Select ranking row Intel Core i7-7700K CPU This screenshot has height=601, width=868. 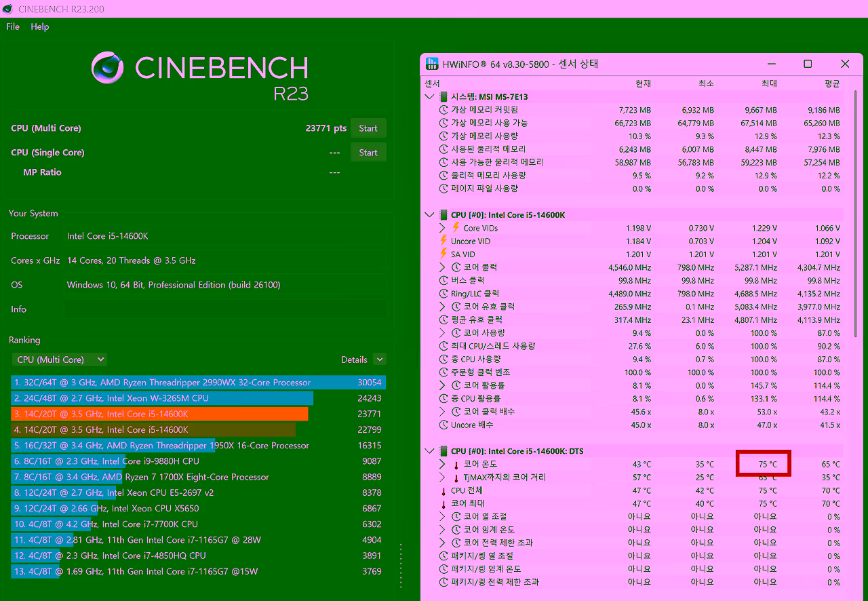pyautogui.click(x=198, y=524)
